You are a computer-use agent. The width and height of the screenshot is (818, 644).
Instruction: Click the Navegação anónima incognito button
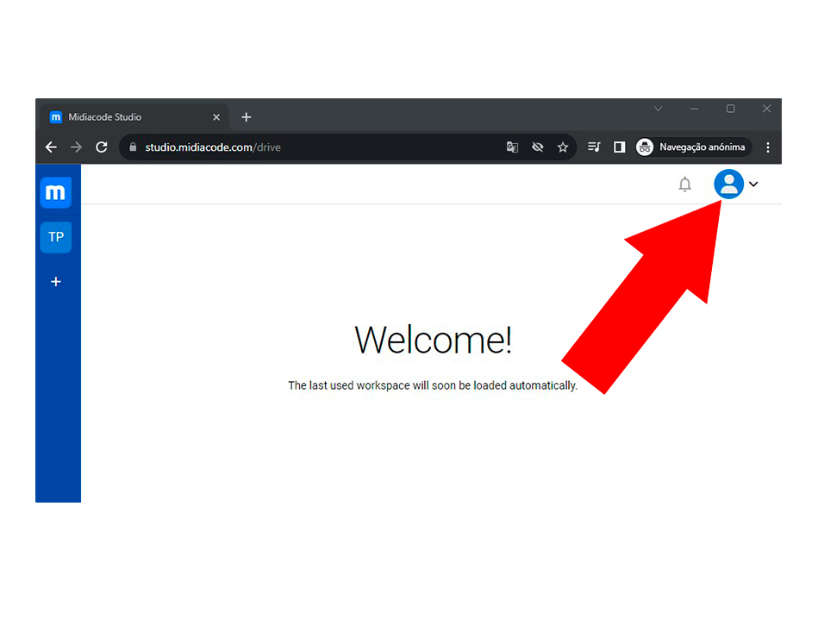tap(693, 147)
